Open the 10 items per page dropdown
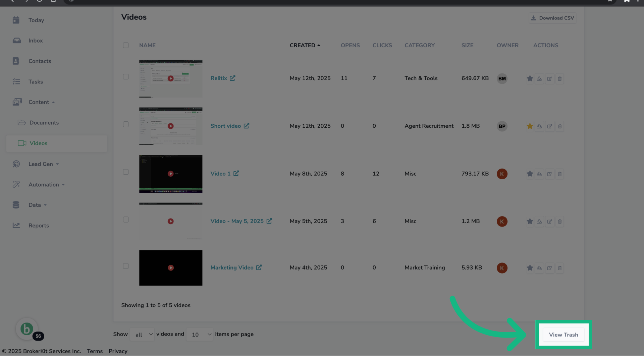644x362 pixels. click(x=200, y=335)
